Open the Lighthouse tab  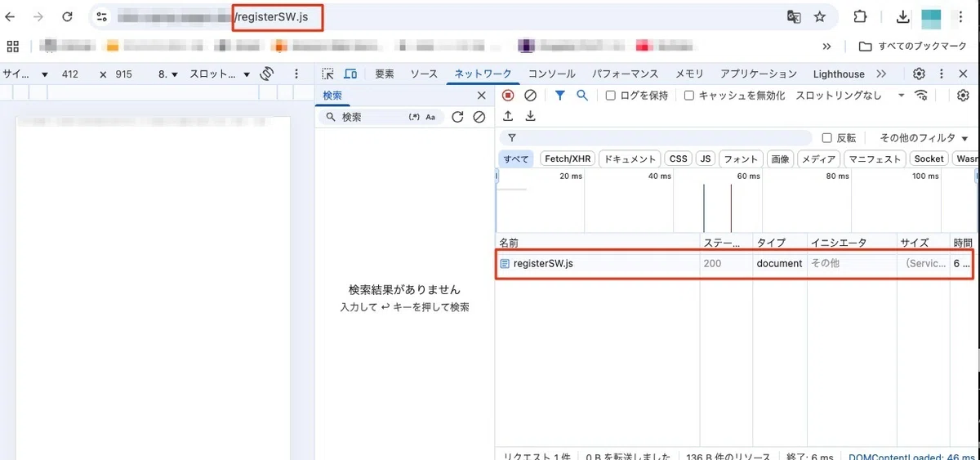click(x=839, y=74)
